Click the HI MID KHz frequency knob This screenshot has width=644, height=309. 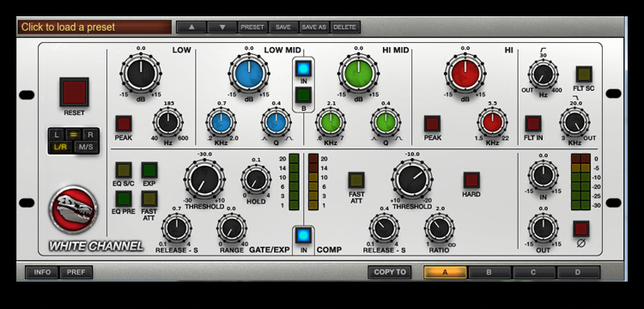pyautogui.click(x=331, y=122)
